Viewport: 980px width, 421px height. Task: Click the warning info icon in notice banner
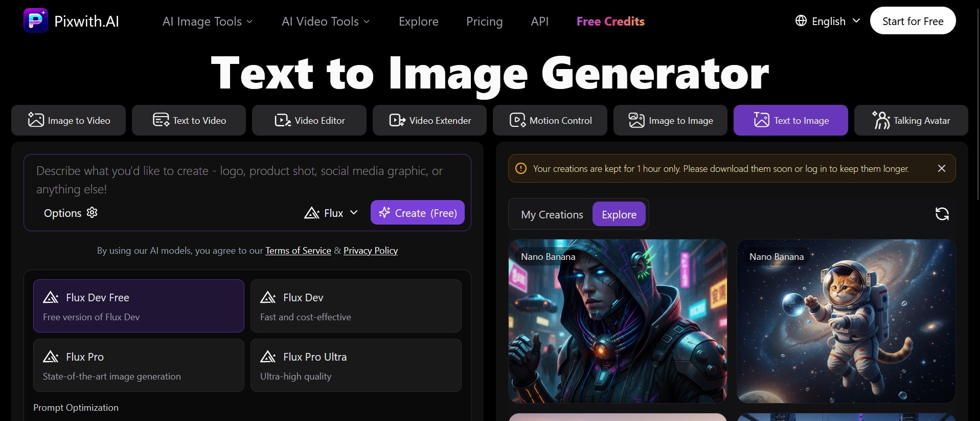(x=521, y=168)
